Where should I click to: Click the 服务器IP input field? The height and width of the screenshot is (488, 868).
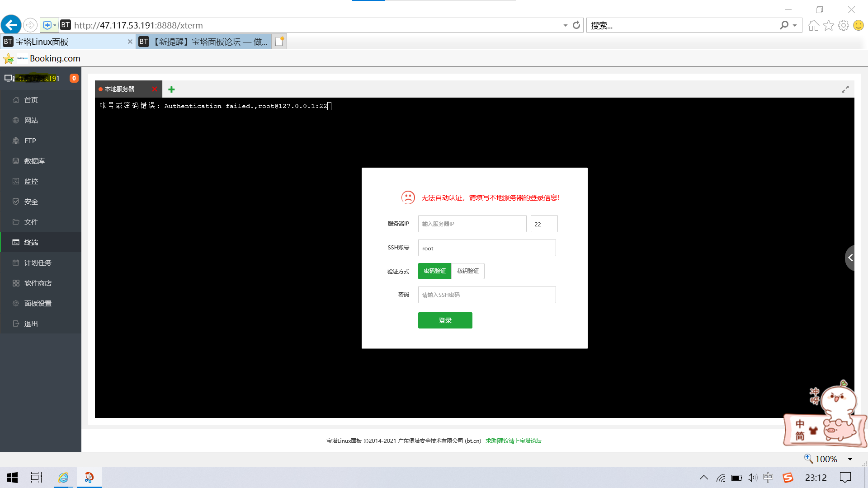pyautogui.click(x=472, y=224)
